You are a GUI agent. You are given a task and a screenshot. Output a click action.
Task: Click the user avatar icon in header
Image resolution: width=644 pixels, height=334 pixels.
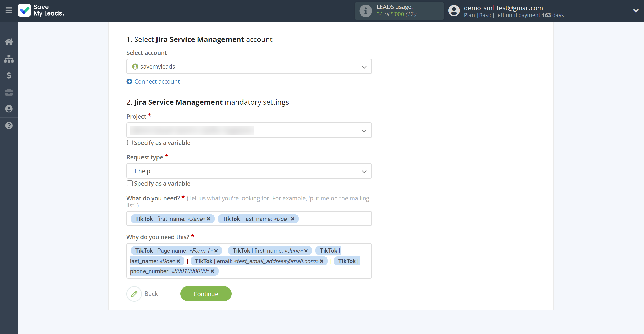[454, 11]
